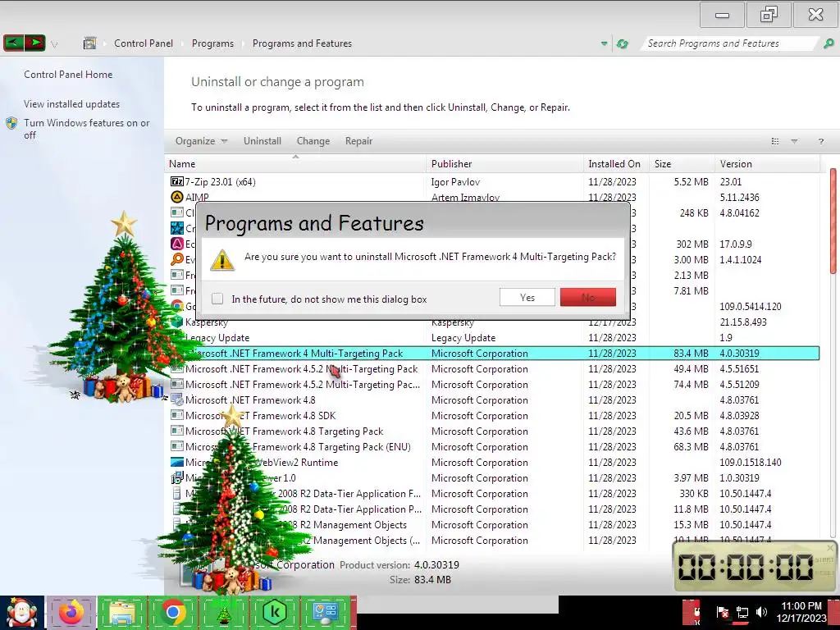The image size is (840, 630).
Task: Launch Chrome from the taskbar
Action: coord(172,612)
